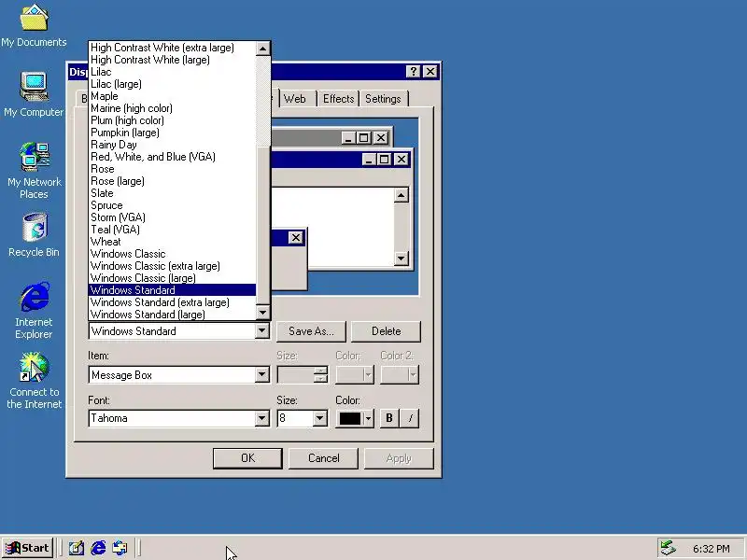Select the Wheat scheme
Screen dimensions: 747x560
click(x=172, y=242)
